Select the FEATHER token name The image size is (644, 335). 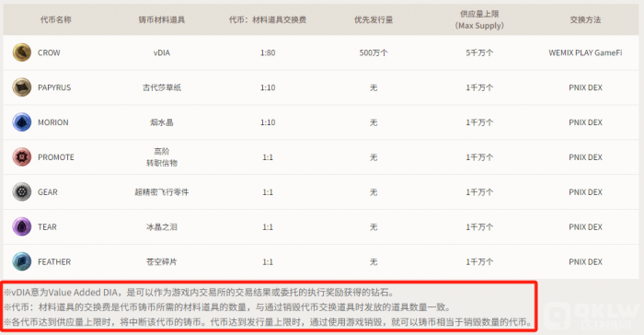tap(54, 262)
